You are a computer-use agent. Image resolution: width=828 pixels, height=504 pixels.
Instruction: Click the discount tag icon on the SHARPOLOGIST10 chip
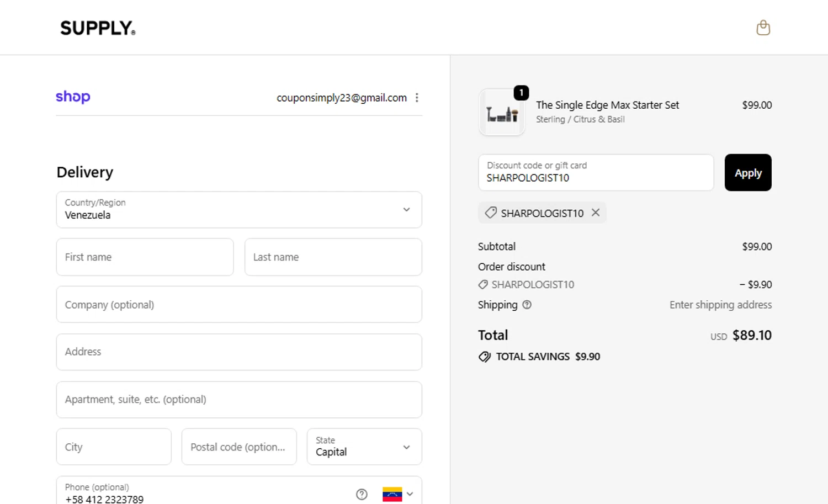(490, 213)
